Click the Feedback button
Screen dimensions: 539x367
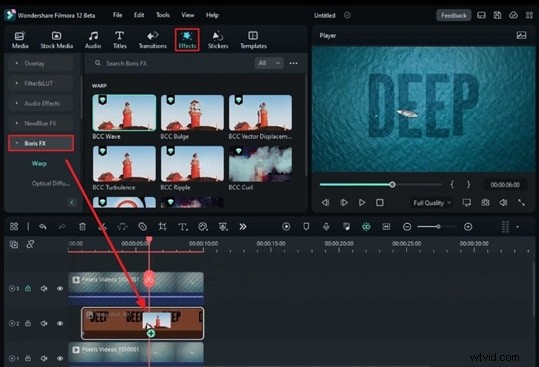453,15
